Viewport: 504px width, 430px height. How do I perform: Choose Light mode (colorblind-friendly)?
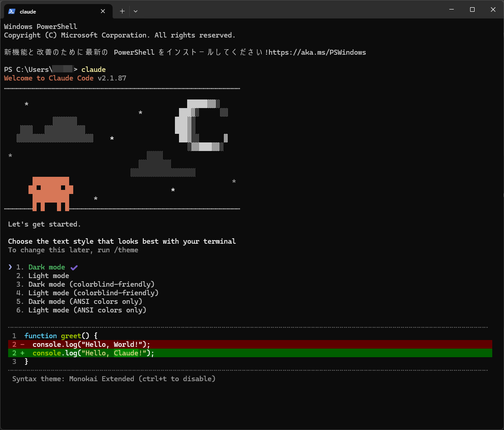[93, 293]
